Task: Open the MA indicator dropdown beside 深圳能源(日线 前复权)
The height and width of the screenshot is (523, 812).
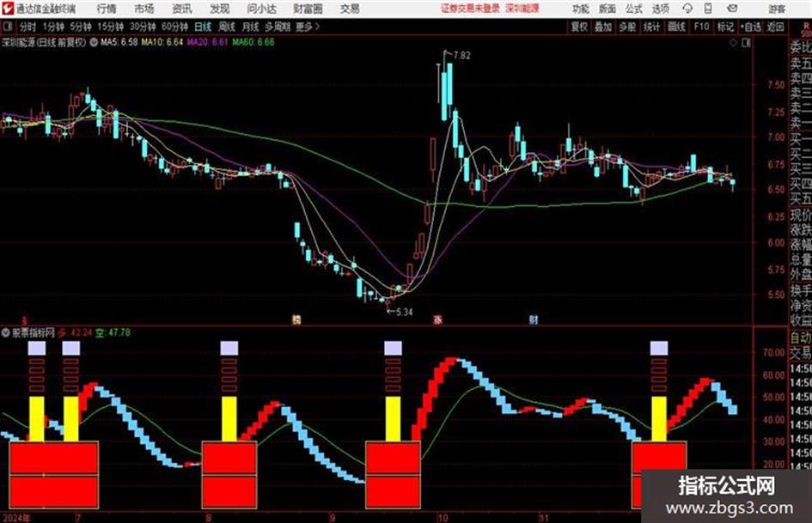Action: pos(94,43)
